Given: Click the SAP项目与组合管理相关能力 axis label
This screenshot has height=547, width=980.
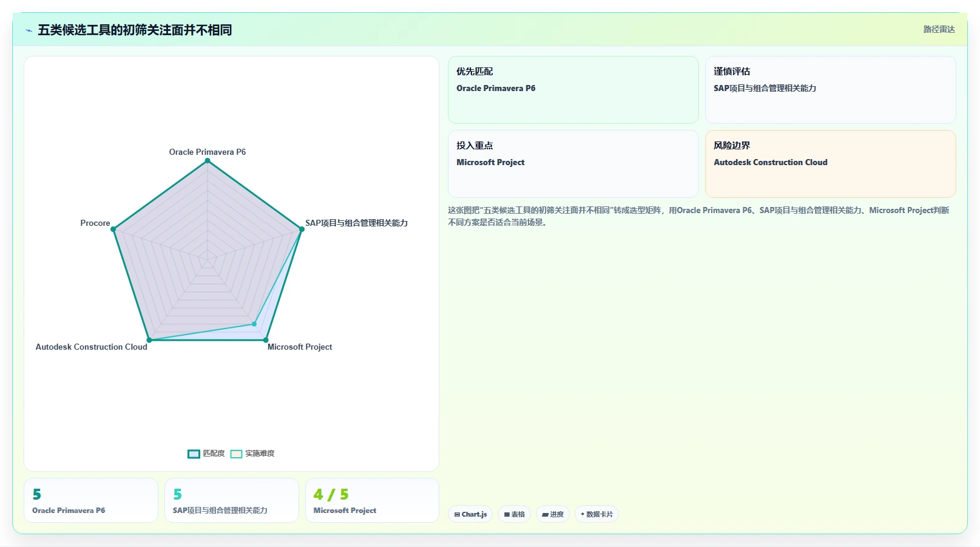Looking at the screenshot, I should [356, 223].
